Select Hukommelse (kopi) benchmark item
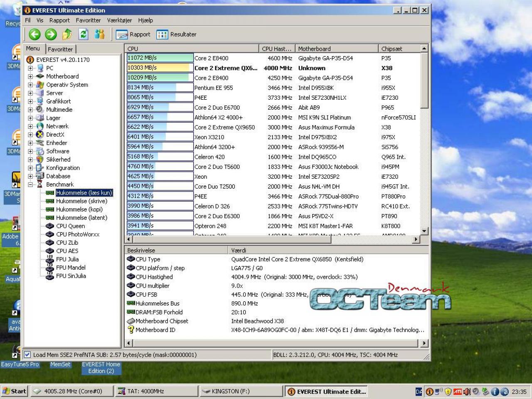Viewport: 532px width, 399px height. 79,209
